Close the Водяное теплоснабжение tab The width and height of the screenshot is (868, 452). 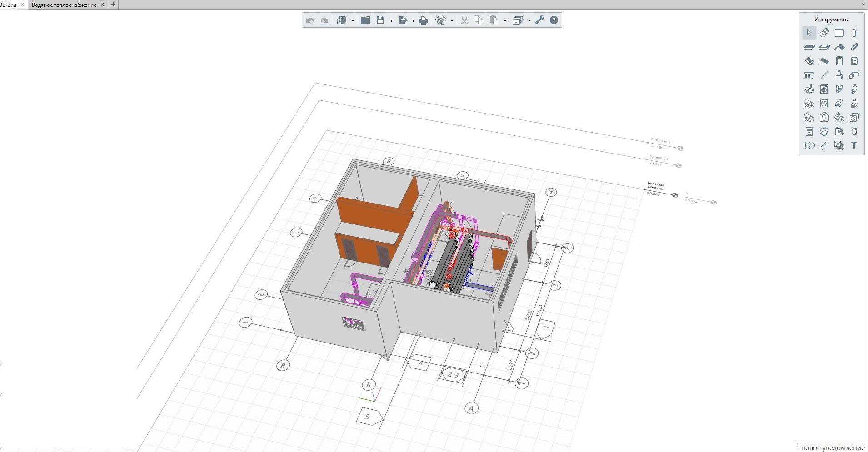pos(102,5)
